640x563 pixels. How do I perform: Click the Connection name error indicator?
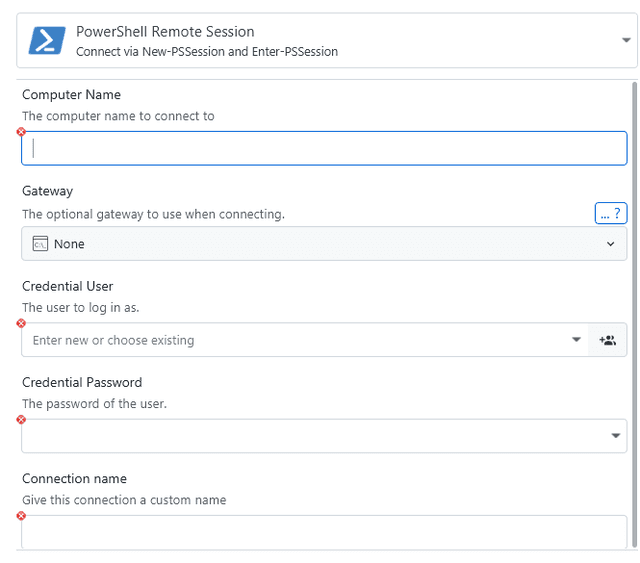pyautogui.click(x=21, y=516)
